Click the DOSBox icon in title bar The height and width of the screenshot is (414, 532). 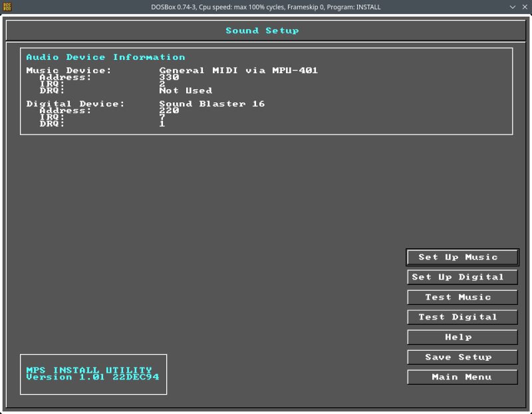pos(8,7)
